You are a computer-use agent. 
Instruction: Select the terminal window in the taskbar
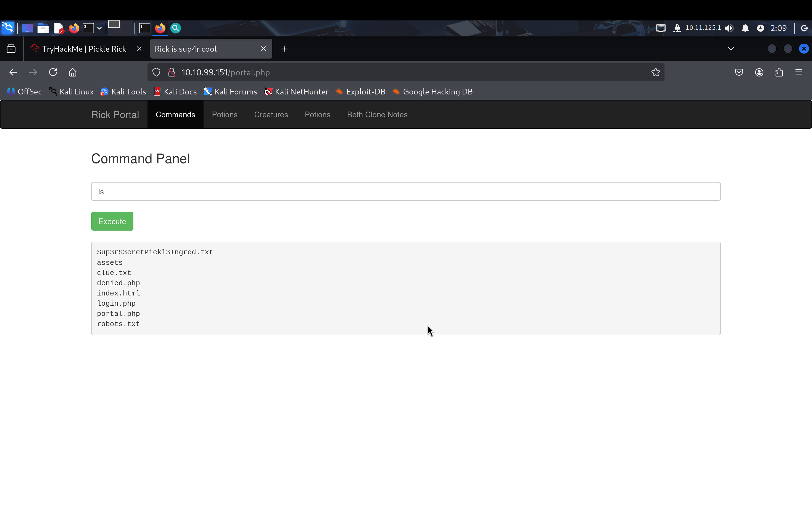click(145, 28)
